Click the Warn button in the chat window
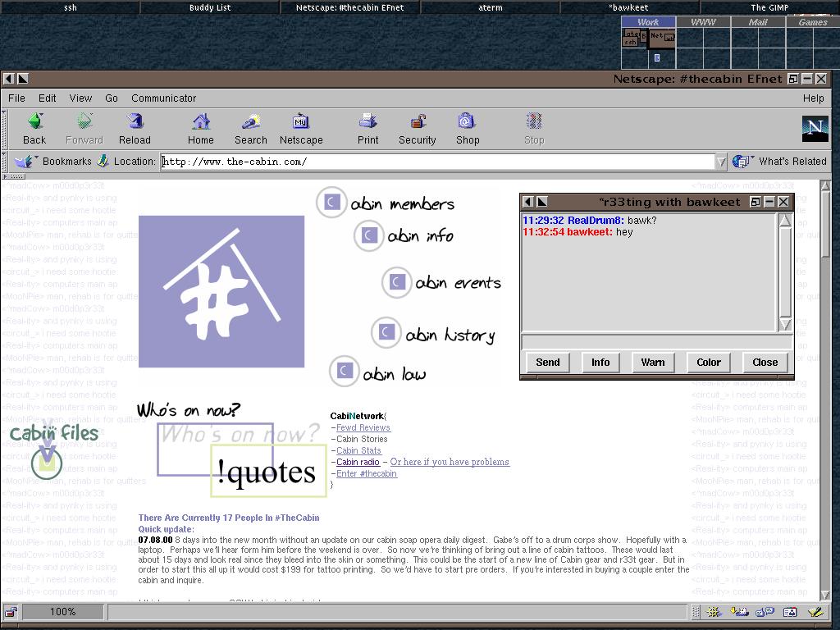This screenshot has width=840, height=630. pos(653,362)
